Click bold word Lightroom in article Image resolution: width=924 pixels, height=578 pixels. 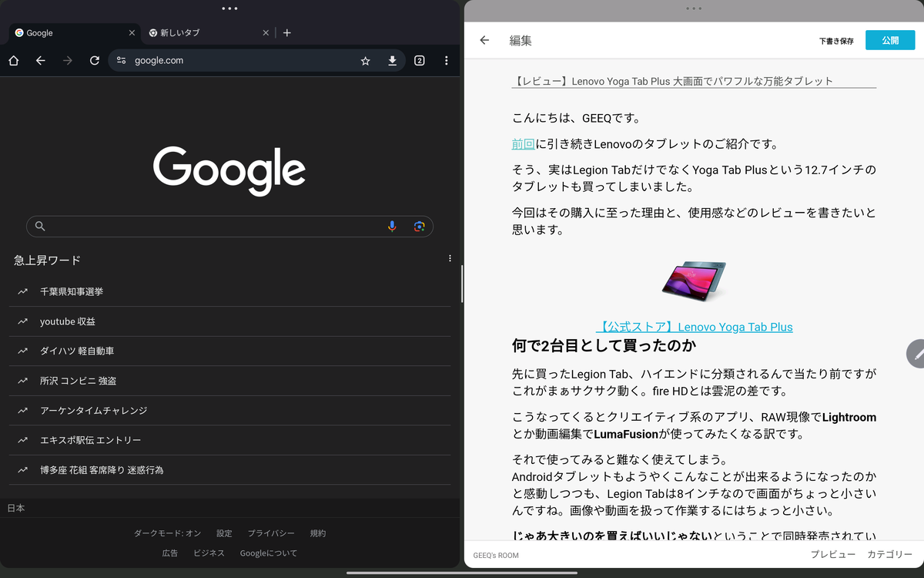pyautogui.click(x=849, y=418)
